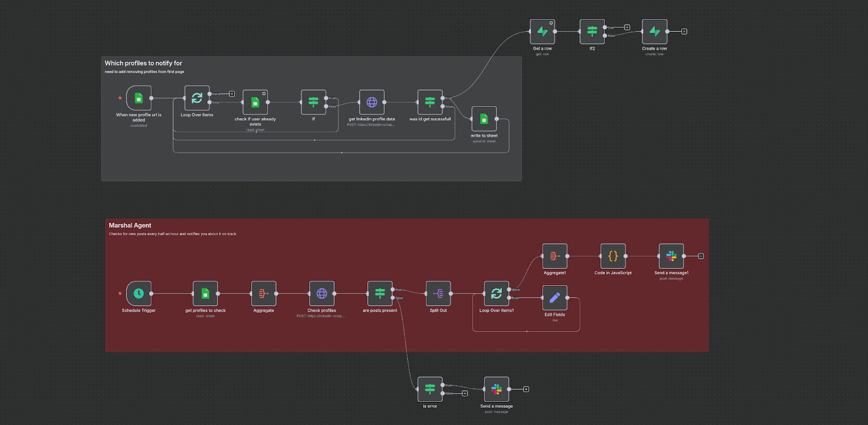This screenshot has height=425, width=868.
Task: Select the "write to sheet" node
Action: (484, 119)
